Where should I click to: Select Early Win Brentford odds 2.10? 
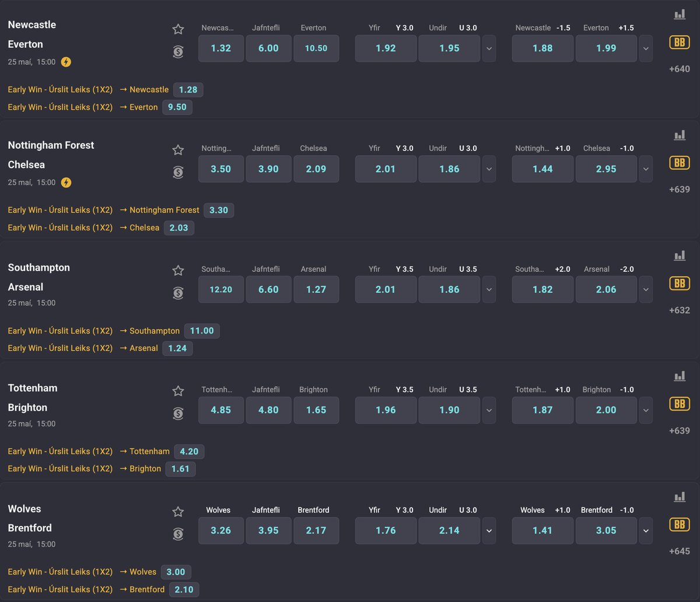coord(184,590)
